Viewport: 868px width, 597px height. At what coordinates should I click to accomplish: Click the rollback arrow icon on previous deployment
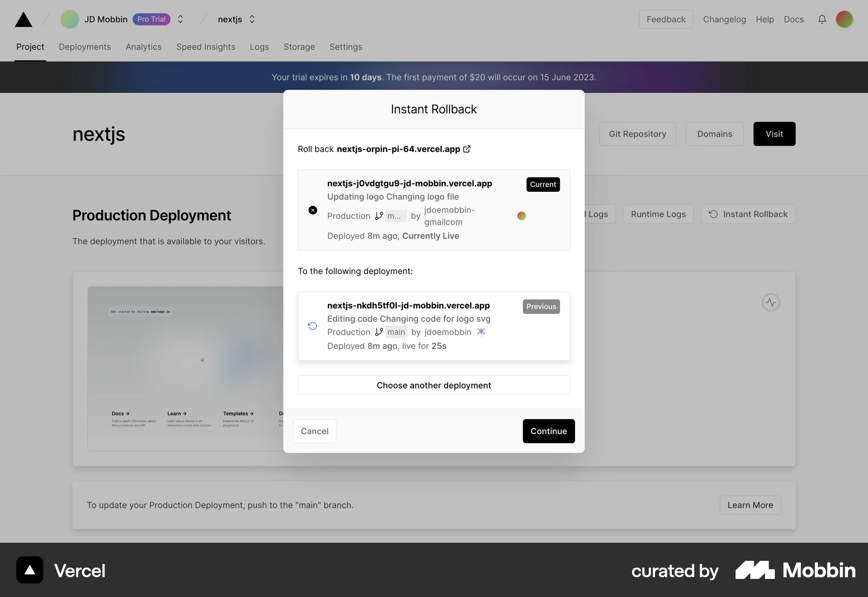click(x=312, y=326)
